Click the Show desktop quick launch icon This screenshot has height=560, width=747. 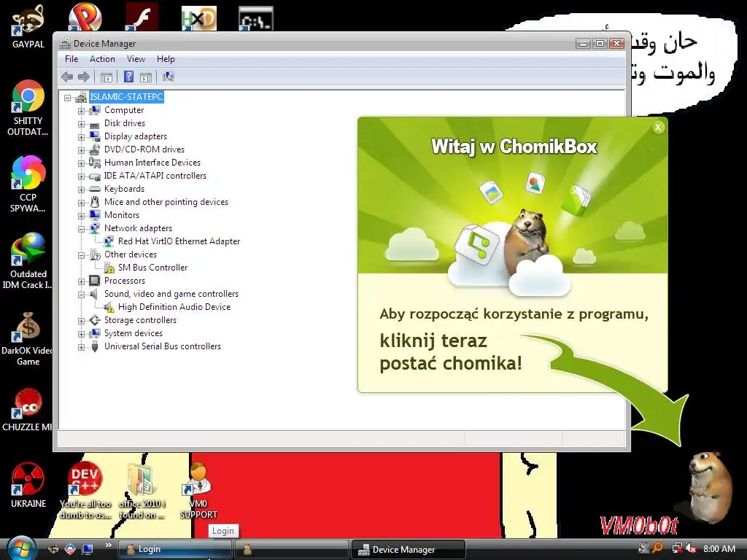[x=88, y=549]
